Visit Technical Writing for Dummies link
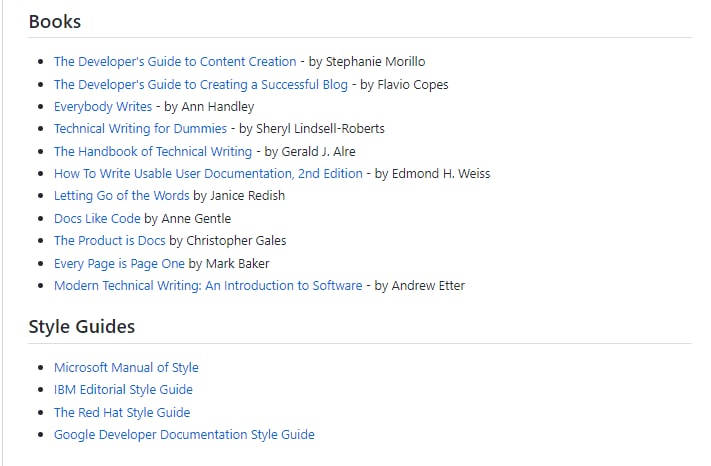Image resolution: width=711 pixels, height=466 pixels. (x=140, y=129)
